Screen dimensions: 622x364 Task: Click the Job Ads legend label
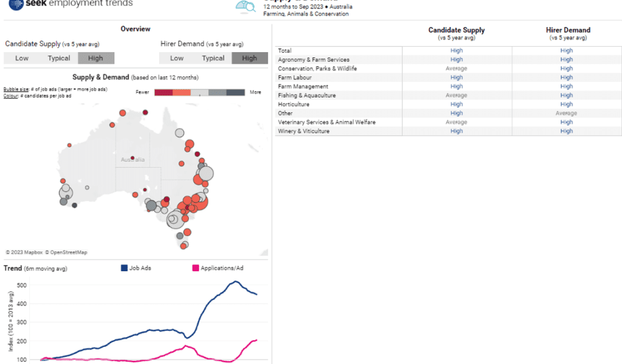point(140,268)
